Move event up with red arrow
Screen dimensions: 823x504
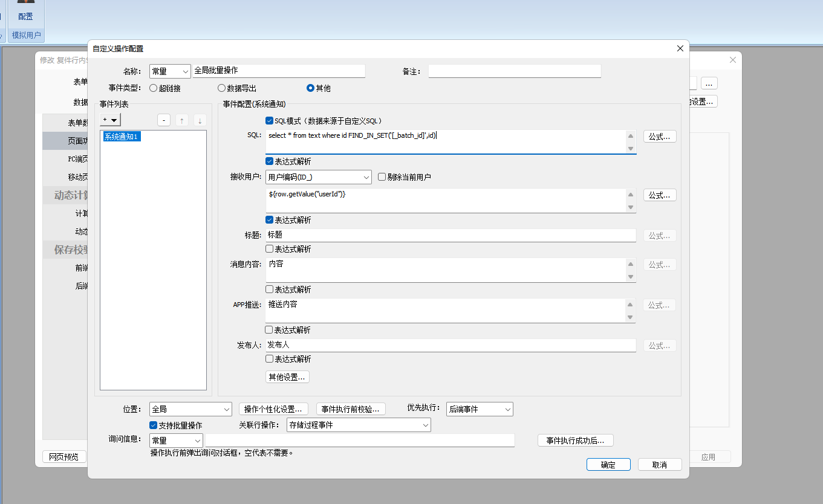[x=182, y=120]
